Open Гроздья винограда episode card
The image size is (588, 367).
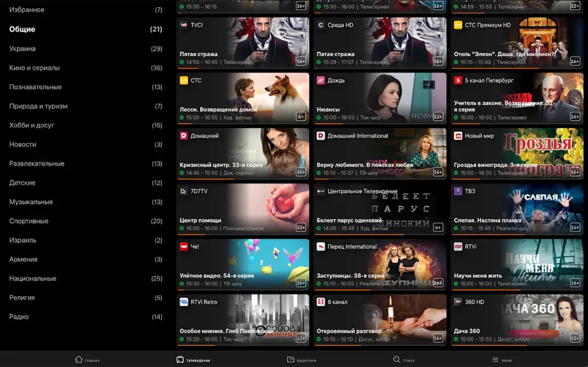coord(517,154)
